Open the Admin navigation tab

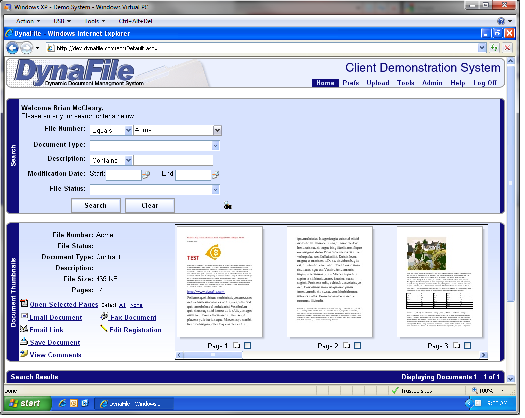click(x=432, y=83)
